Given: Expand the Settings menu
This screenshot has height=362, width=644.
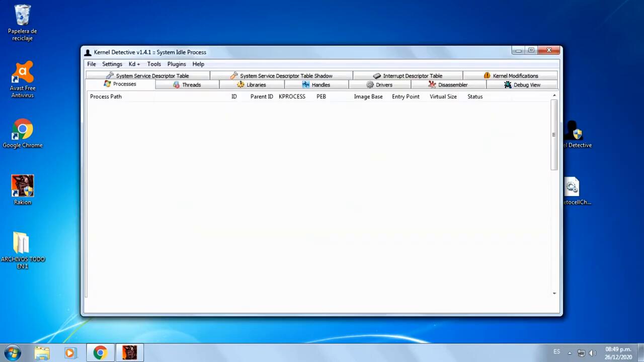Looking at the screenshot, I should tap(112, 64).
